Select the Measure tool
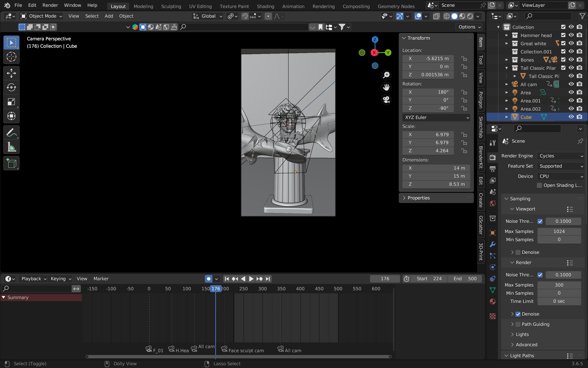588x368 pixels. click(x=11, y=147)
